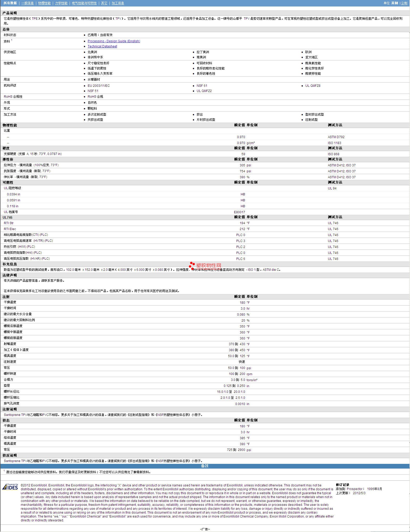Click the 熔体温度 row label under 挤出
Image resolution: width=410 pixels, height=532 pixels.
tap(10, 438)
